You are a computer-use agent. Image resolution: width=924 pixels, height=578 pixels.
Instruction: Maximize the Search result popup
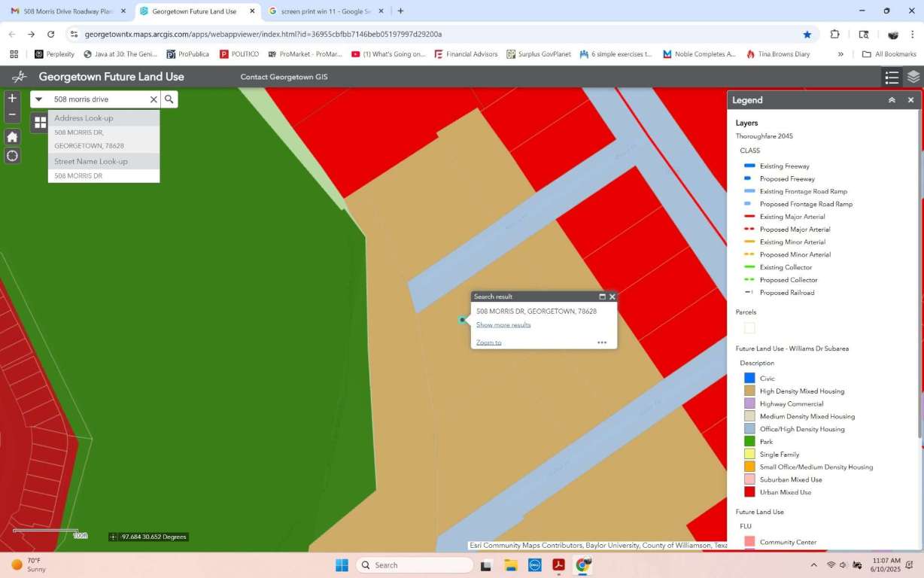602,297
